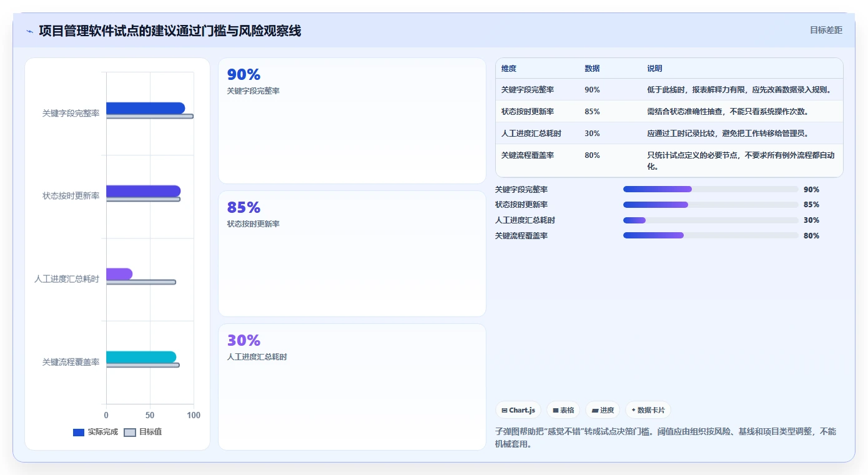Screen dimensions: 868x475
Task: Click the gray target bar under 关键流程覆盖率
Action: point(142,365)
